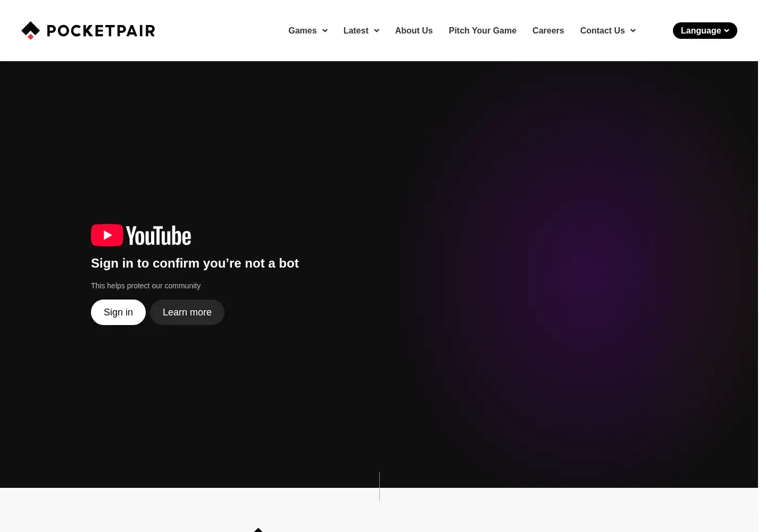766x532 pixels.
Task: Visit the Careers page
Action: [x=548, y=31]
